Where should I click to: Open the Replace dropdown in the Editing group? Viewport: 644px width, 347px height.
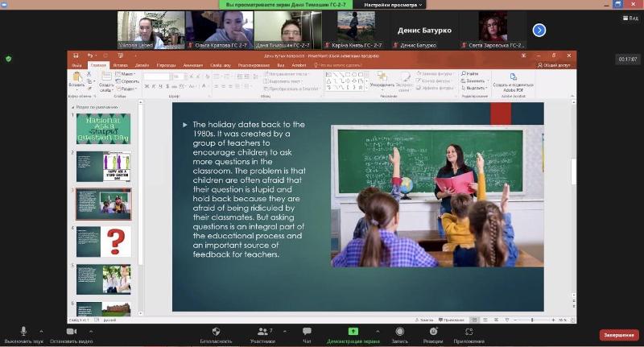pos(473,81)
